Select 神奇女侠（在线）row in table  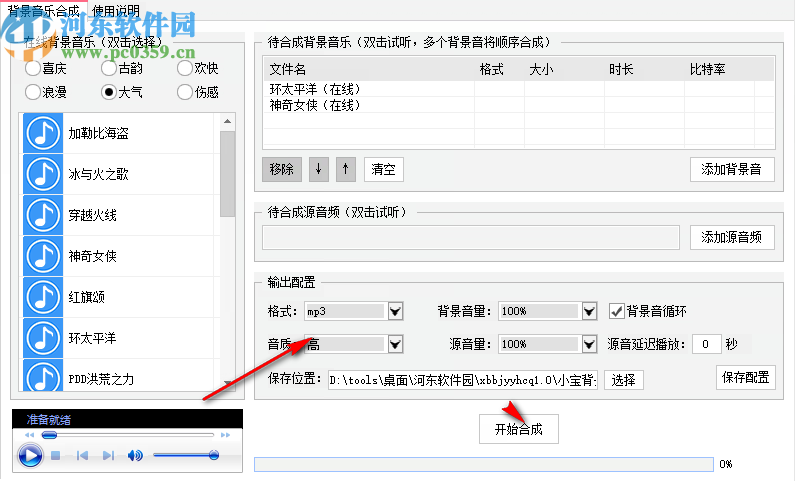(x=519, y=105)
